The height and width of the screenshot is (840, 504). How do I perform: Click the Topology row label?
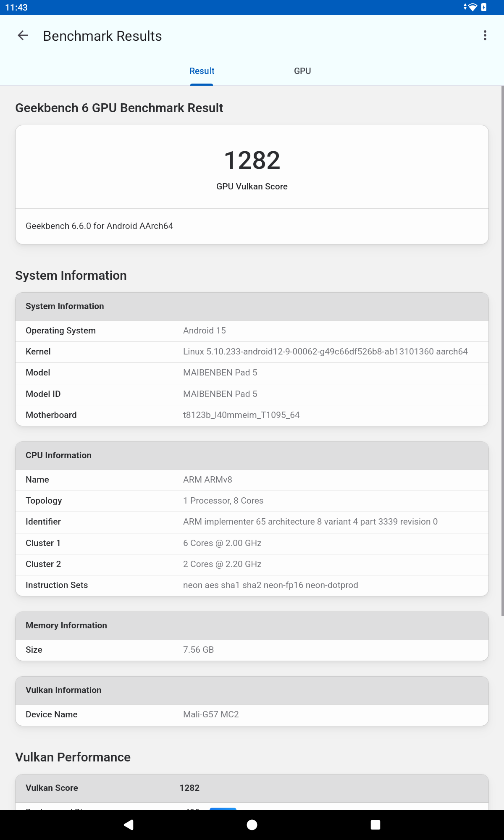tap(44, 501)
